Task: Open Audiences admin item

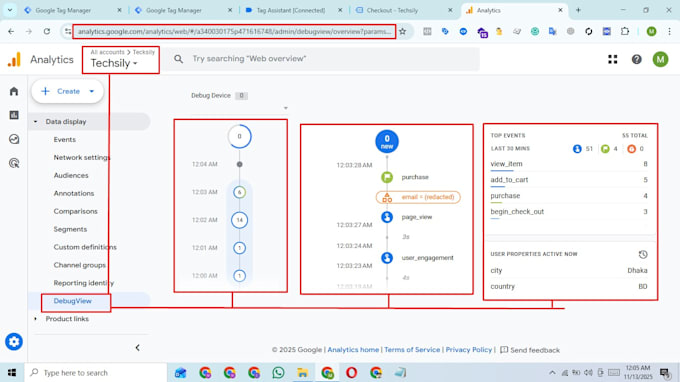Action: pos(71,175)
